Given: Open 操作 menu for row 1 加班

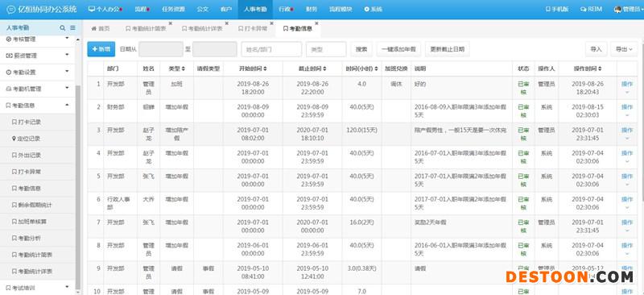Looking at the screenshot, I should 627,87.
